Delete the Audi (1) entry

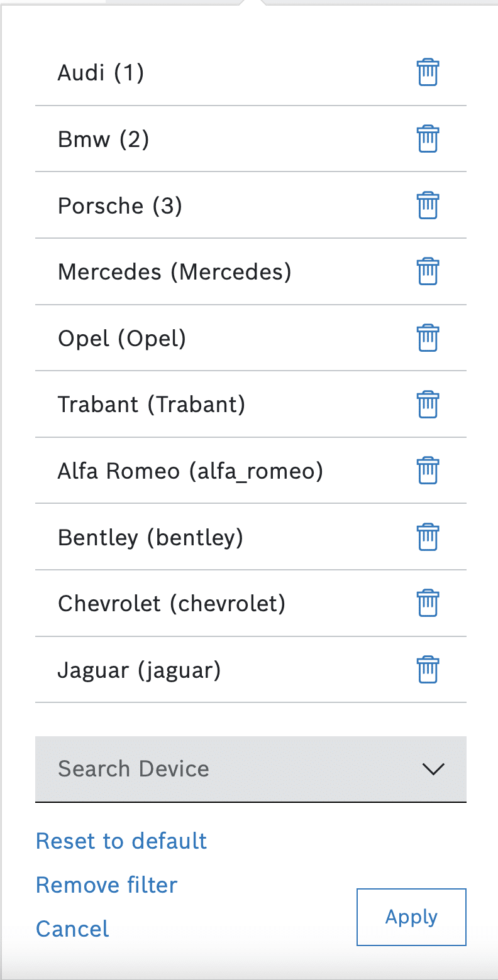click(x=428, y=73)
